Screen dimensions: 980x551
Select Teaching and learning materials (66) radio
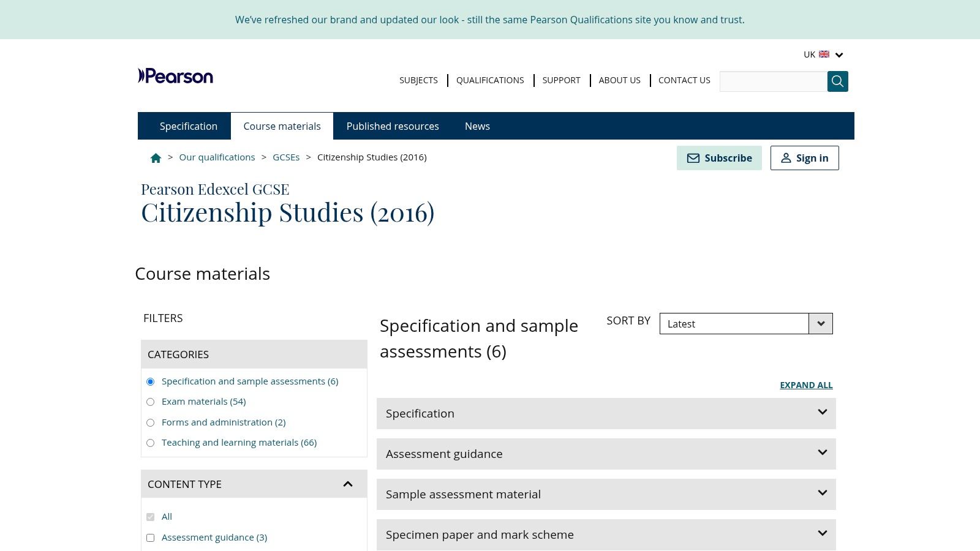151,443
